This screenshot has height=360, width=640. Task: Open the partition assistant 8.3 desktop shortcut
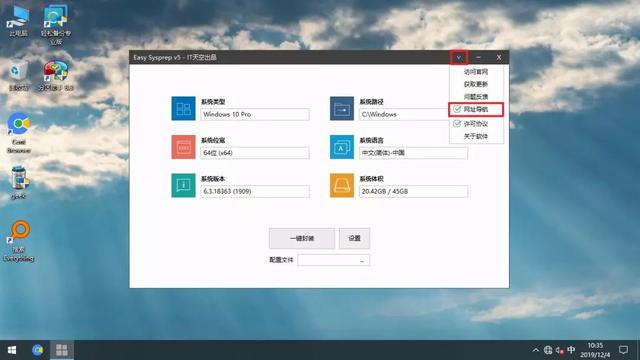point(56,76)
